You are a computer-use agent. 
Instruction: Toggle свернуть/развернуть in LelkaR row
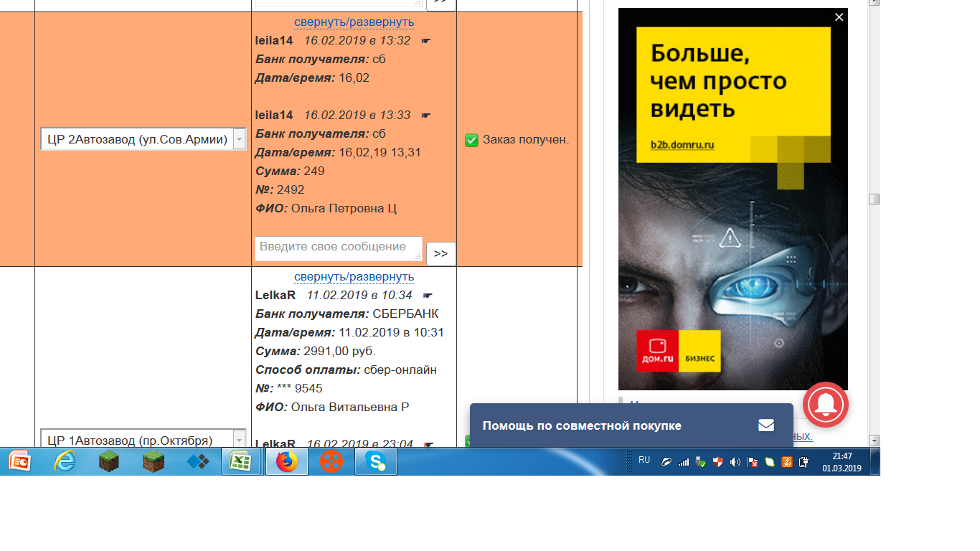[354, 277]
